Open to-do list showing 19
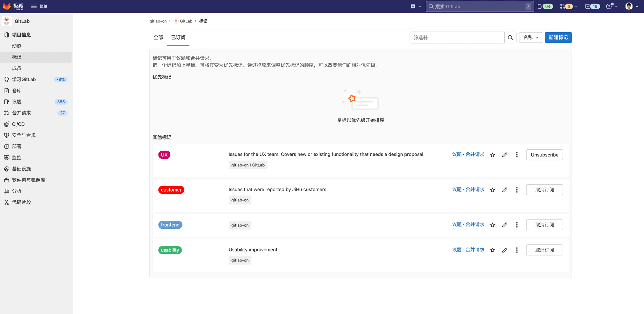 [x=592, y=6]
